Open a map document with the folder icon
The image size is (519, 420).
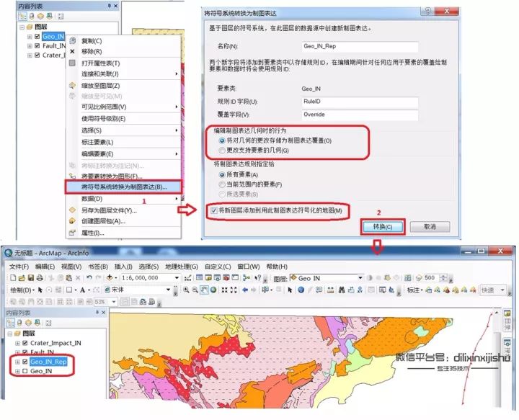click(x=22, y=278)
